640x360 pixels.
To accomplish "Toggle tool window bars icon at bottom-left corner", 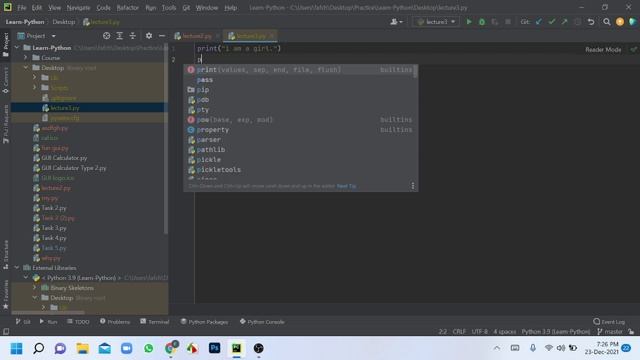I will click(x=6, y=331).
